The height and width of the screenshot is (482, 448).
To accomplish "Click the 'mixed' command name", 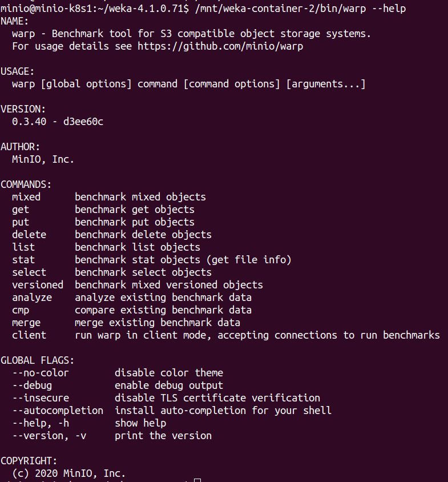I will coord(26,197).
